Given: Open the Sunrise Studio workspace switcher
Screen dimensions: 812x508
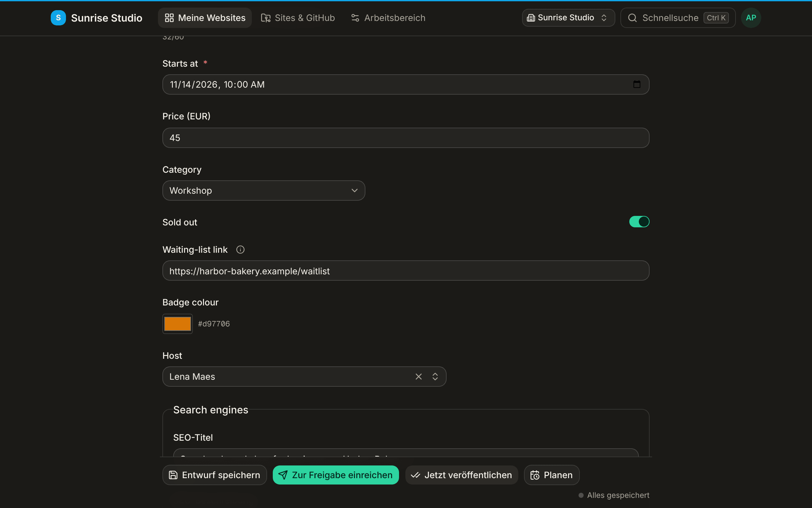Looking at the screenshot, I should [568, 18].
